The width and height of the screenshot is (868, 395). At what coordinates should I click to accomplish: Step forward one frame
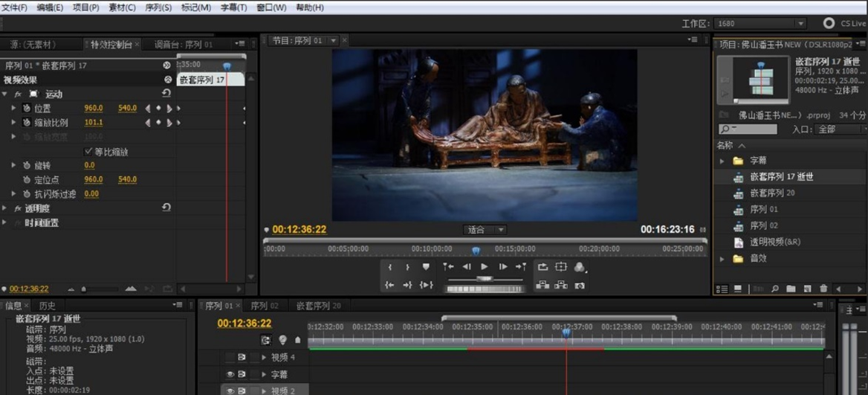[x=502, y=266]
